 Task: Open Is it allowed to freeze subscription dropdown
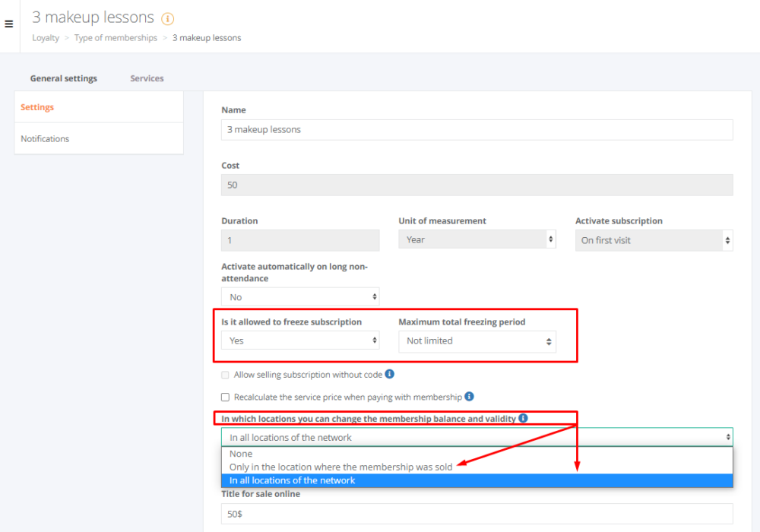click(x=300, y=340)
